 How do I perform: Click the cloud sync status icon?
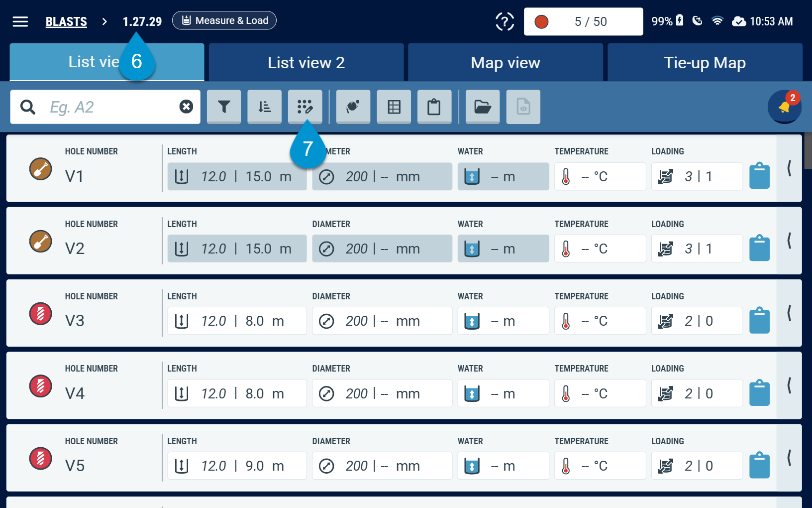point(739,21)
